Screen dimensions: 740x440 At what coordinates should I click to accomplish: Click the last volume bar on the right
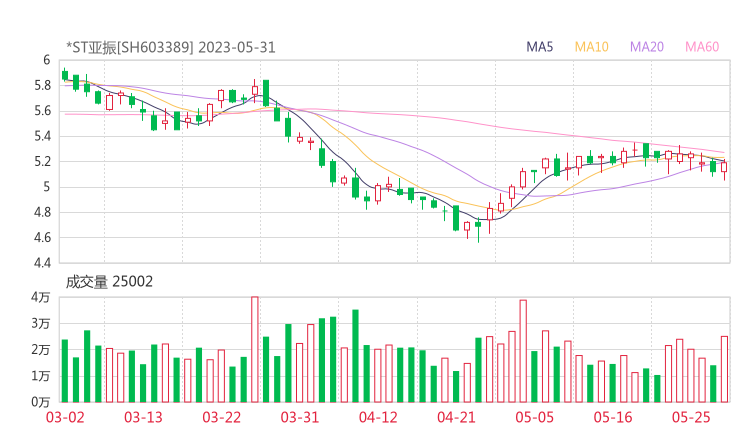[x=724, y=369]
